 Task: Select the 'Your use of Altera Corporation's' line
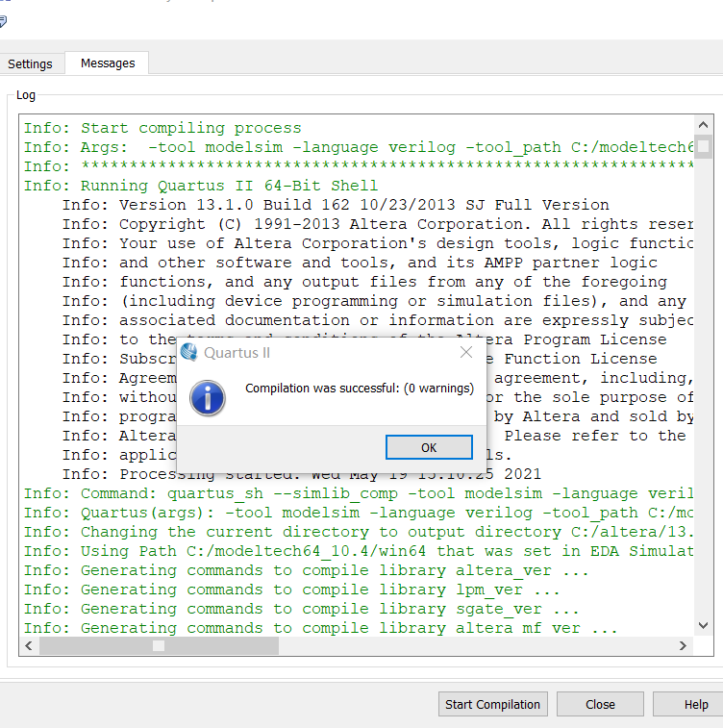(x=378, y=243)
